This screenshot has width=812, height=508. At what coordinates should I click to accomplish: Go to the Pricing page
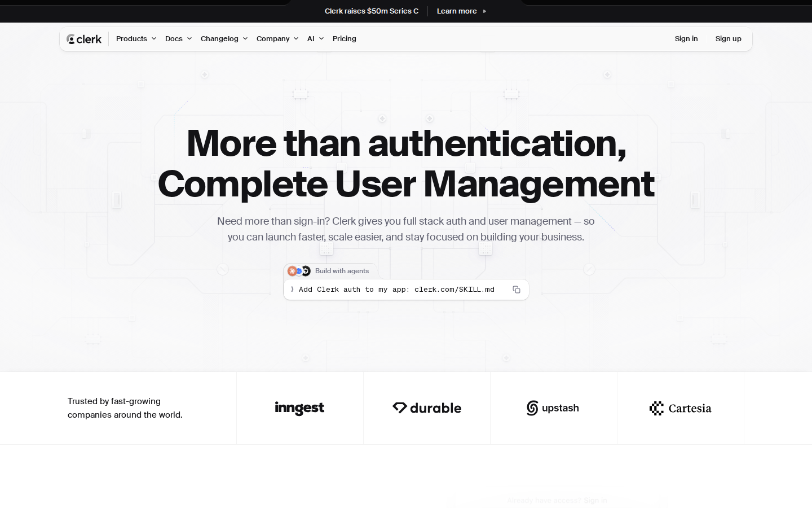(x=345, y=39)
